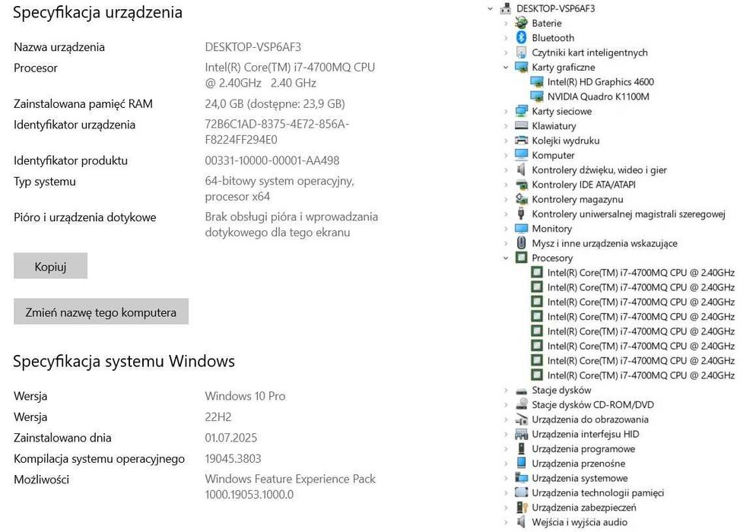Click the 64-bitowy system operacyjny value

pos(279,188)
